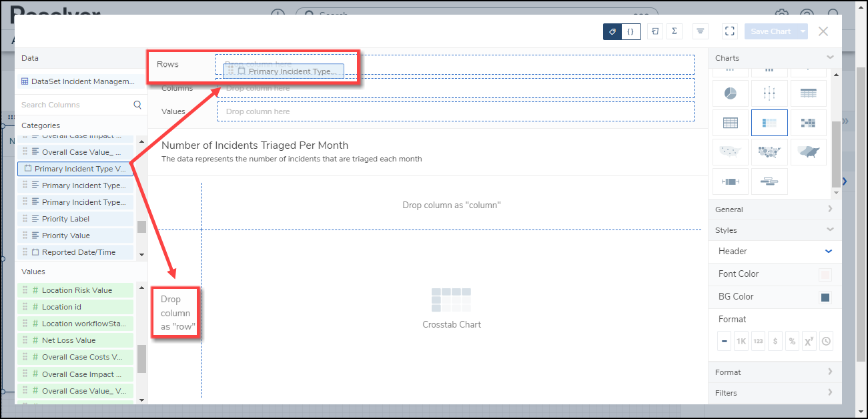Click the export page icon in toolbar

coord(655,31)
